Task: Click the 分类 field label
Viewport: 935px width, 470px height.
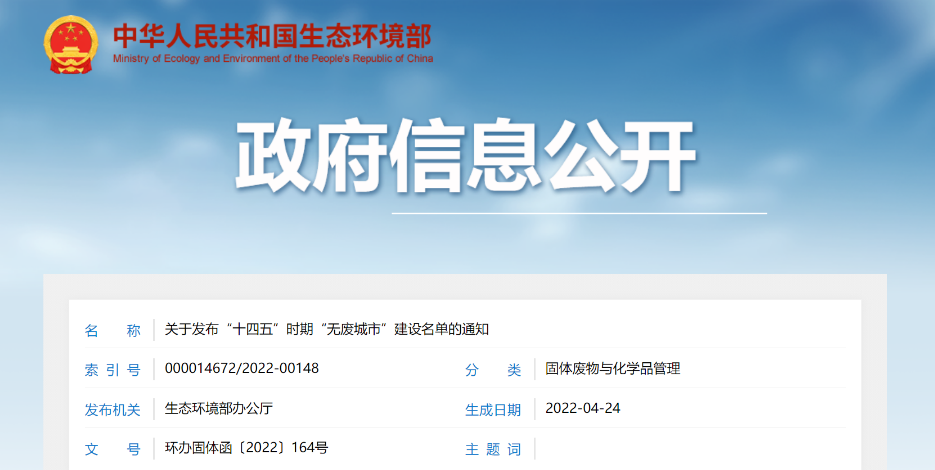Action: (493, 369)
